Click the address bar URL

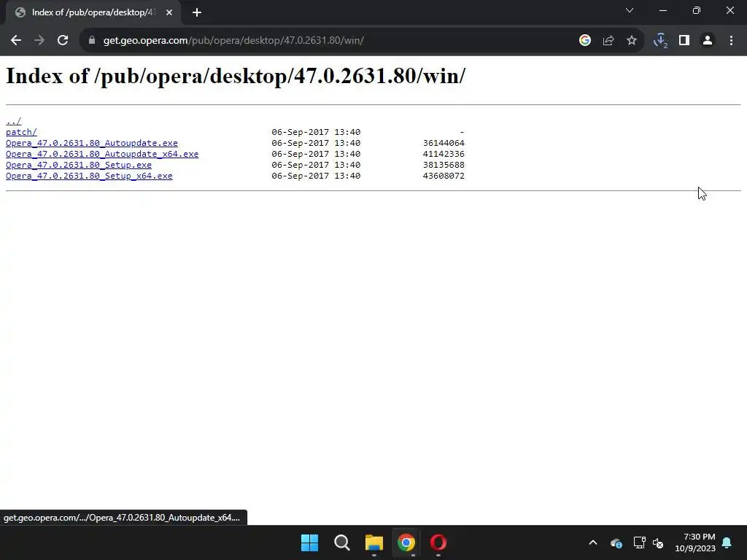tap(233, 41)
